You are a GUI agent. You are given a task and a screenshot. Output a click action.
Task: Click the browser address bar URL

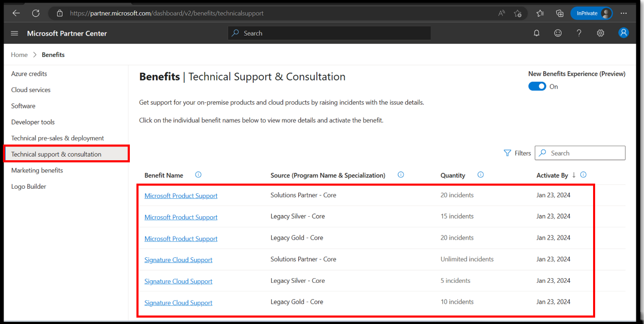(167, 13)
